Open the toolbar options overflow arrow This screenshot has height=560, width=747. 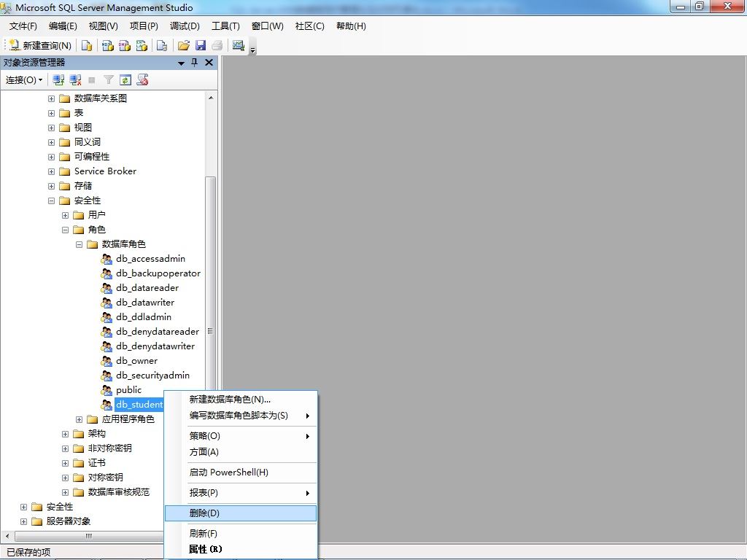(x=253, y=49)
